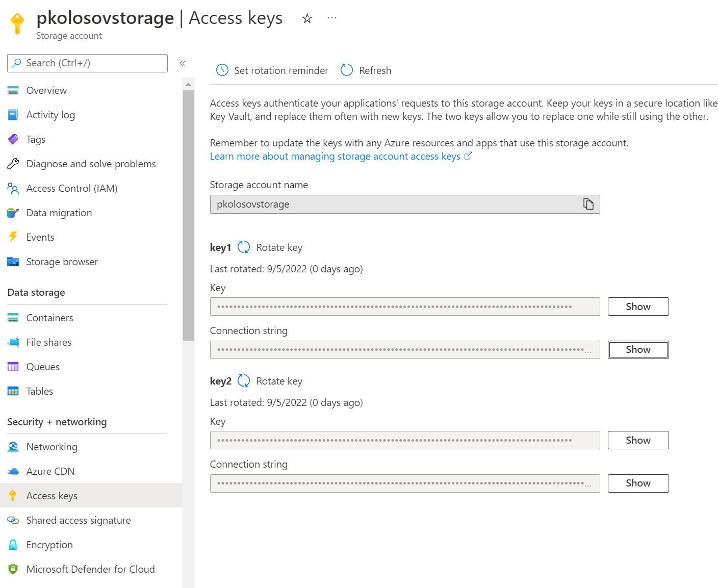
Task: Open the Storage browser icon
Action: (x=13, y=262)
